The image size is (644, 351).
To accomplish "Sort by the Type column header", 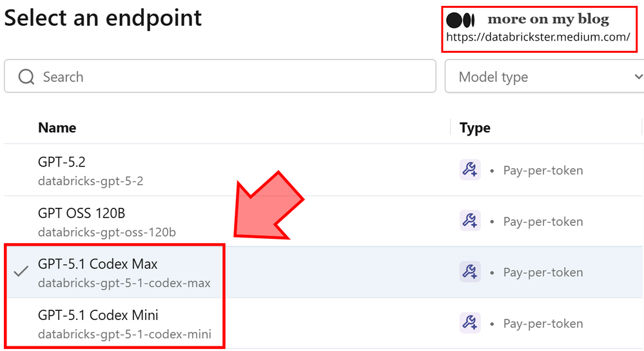I will point(474,128).
